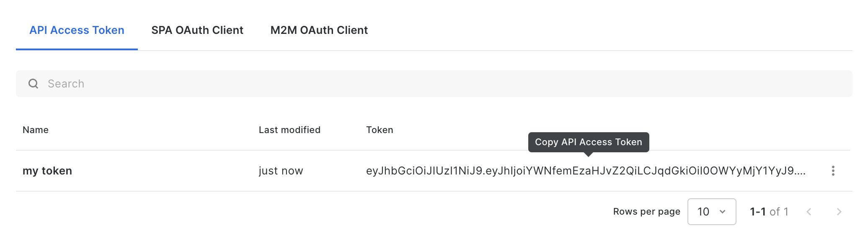Click the "just now" modified time cell
The width and height of the screenshot is (868, 241).
tap(281, 171)
